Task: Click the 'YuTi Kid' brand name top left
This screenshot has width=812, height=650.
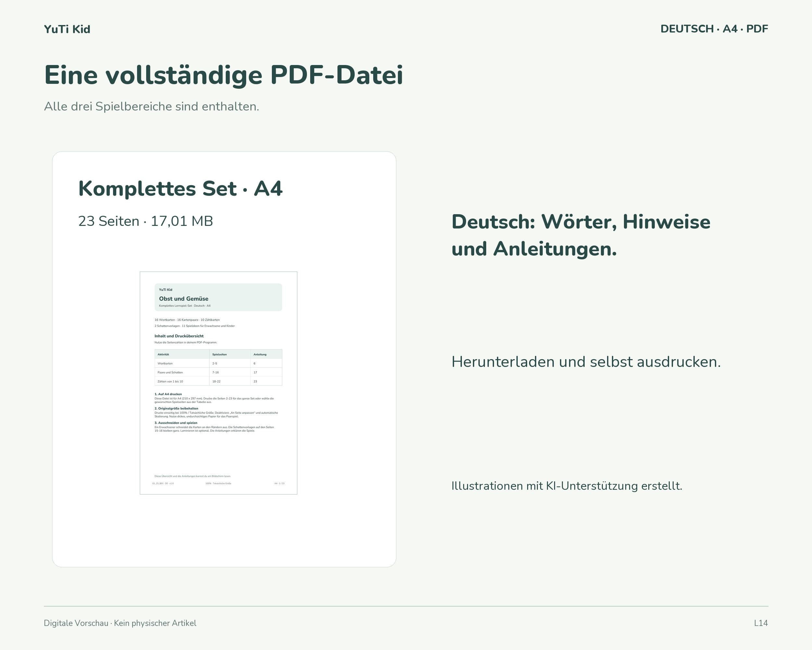Action: point(67,29)
